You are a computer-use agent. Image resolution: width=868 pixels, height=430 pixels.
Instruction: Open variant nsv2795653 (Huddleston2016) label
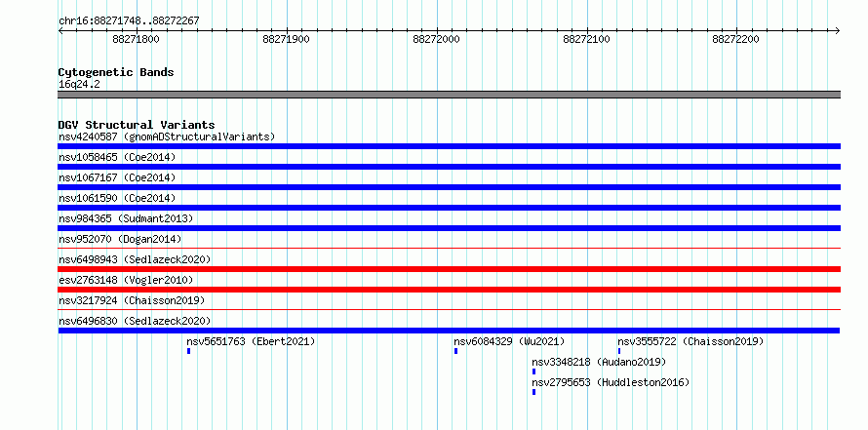pyautogui.click(x=611, y=382)
